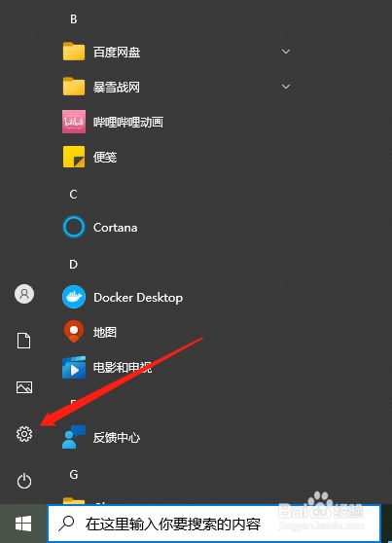The width and height of the screenshot is (392, 543).
Task: Expand the 百度网盘 folder chevron
Action: click(286, 52)
